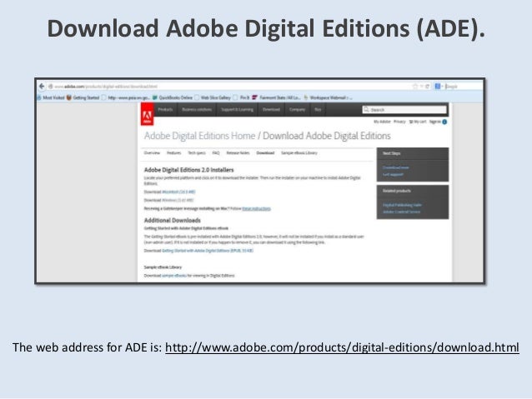This screenshot has height=399, width=532.
Task: Switch to the Features tab
Action: [x=173, y=153]
